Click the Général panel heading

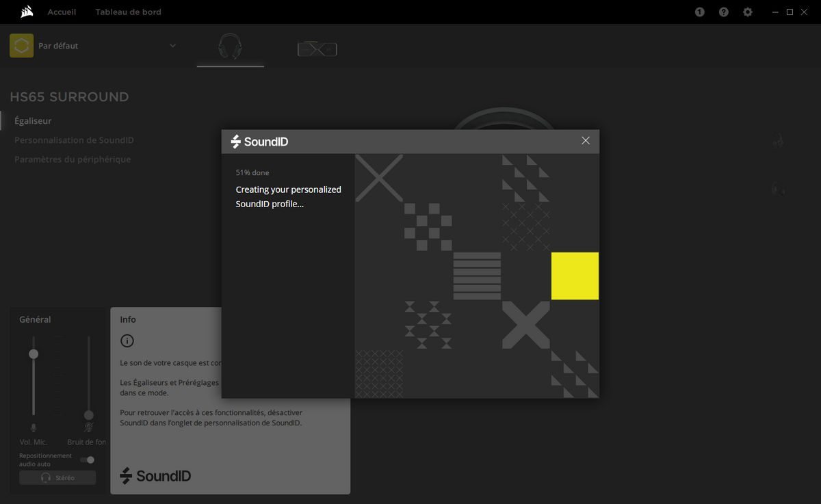click(x=35, y=319)
